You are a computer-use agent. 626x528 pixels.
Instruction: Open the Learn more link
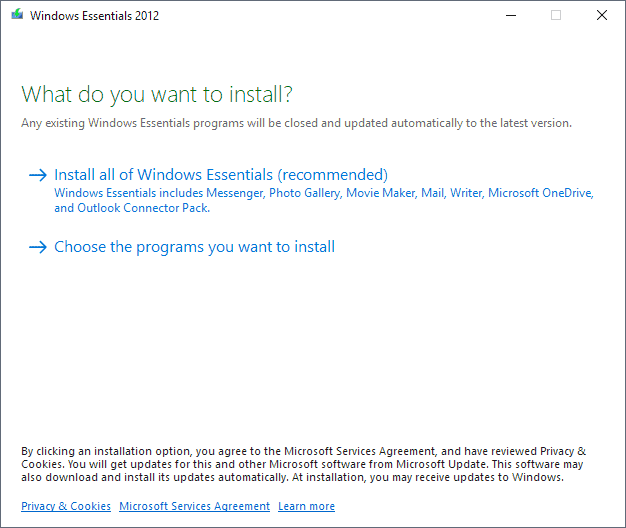click(307, 506)
